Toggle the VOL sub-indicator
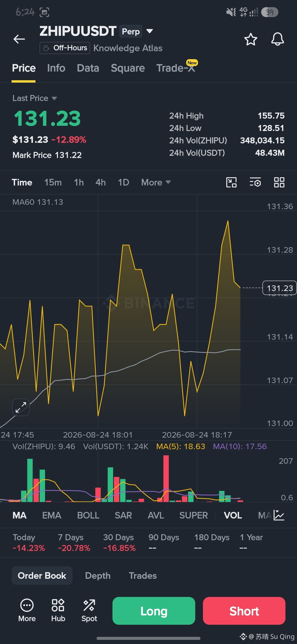 coord(233,515)
